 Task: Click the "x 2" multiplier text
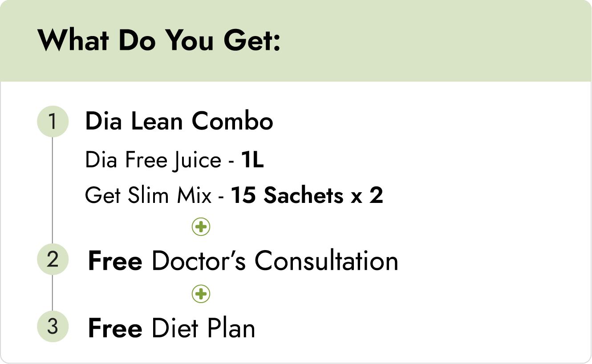367,195
